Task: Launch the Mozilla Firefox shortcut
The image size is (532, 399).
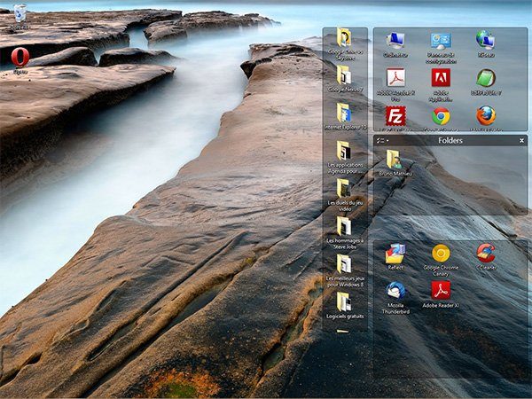Action: point(486,118)
